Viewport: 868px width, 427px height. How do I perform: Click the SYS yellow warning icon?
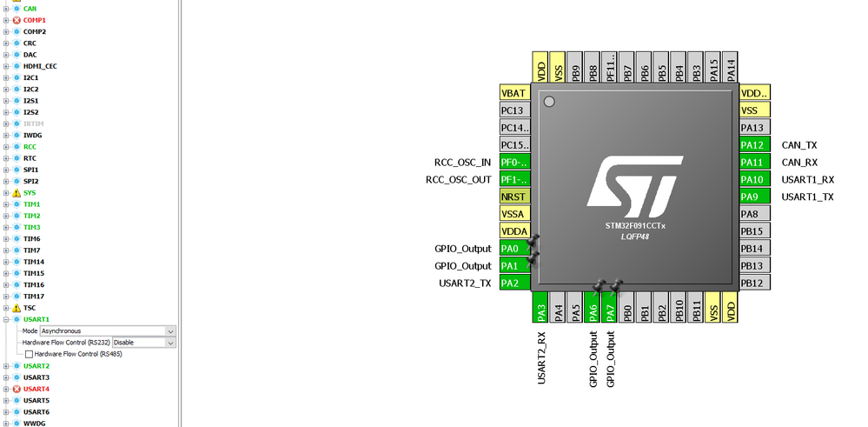(17, 193)
